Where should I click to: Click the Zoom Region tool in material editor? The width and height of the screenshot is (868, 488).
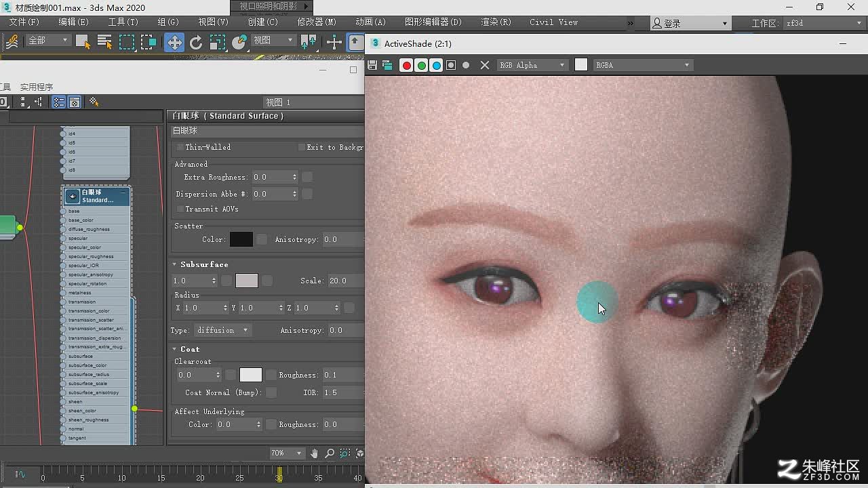pos(345,453)
